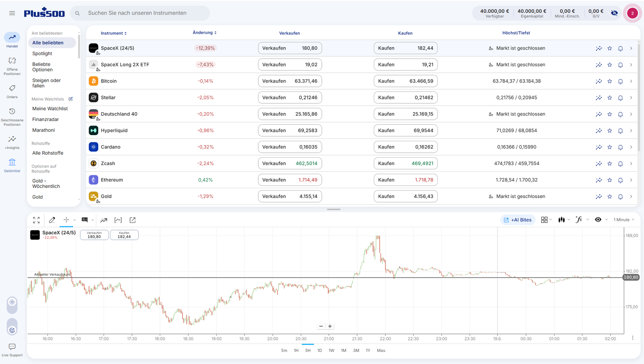Zoom in chart with plus button
The height and width of the screenshot is (364, 644).
pos(330,327)
